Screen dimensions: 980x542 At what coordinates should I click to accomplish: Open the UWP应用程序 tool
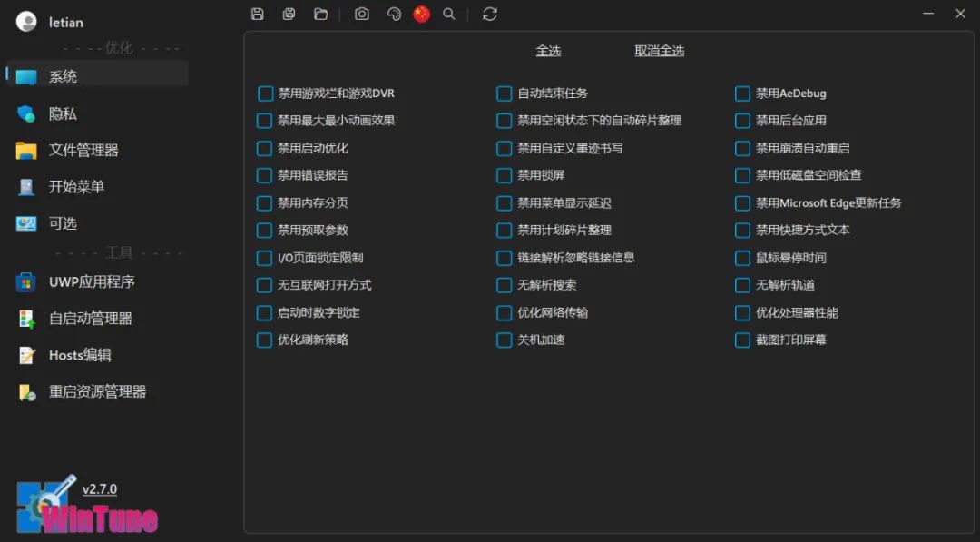(x=92, y=281)
